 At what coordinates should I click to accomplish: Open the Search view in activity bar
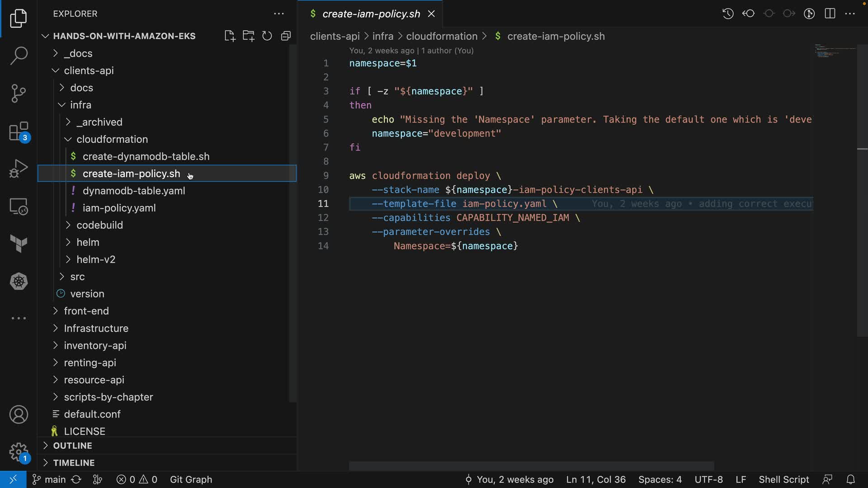point(19,56)
